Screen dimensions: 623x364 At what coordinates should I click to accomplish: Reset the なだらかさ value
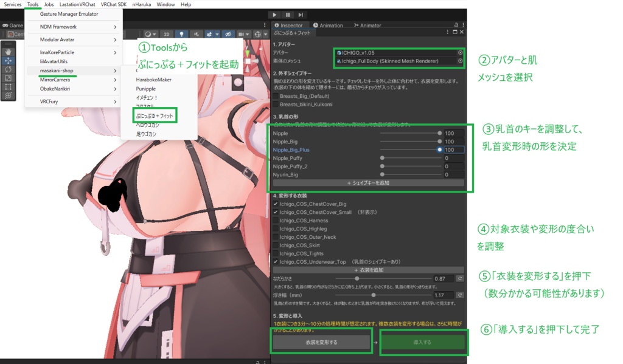click(x=460, y=279)
